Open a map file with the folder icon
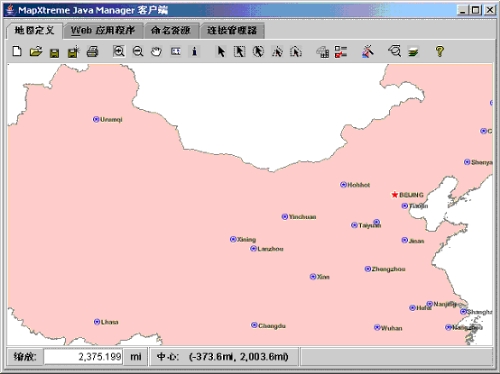This screenshot has width=500, height=374. [x=36, y=52]
